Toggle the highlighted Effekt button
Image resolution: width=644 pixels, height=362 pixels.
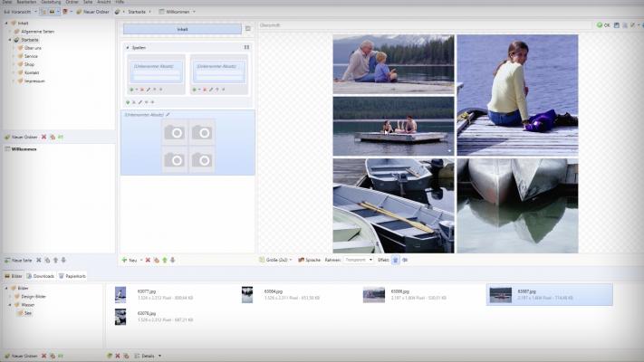point(395,260)
